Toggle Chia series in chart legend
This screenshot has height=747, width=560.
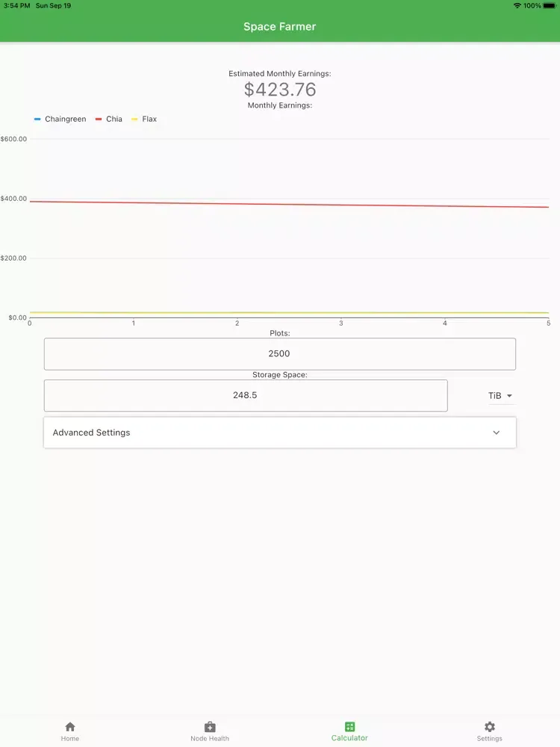point(109,120)
